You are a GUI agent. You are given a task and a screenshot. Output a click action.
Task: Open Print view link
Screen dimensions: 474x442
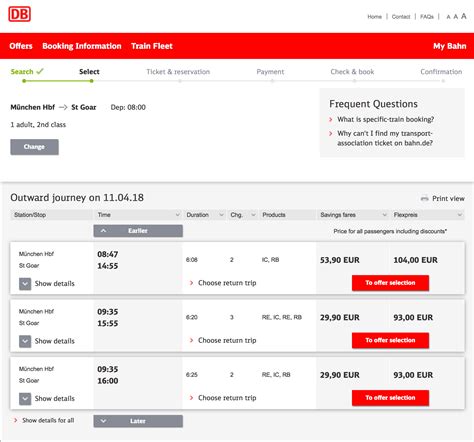coord(448,199)
